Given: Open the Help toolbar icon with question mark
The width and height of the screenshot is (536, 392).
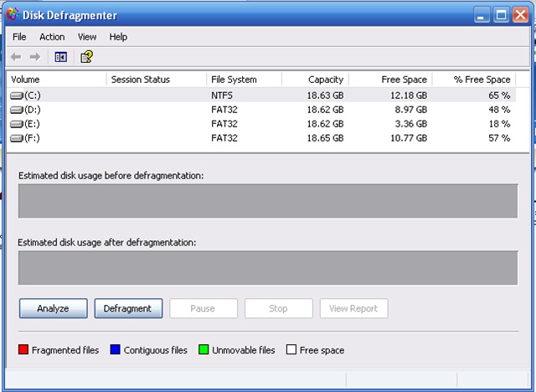Looking at the screenshot, I should point(86,57).
